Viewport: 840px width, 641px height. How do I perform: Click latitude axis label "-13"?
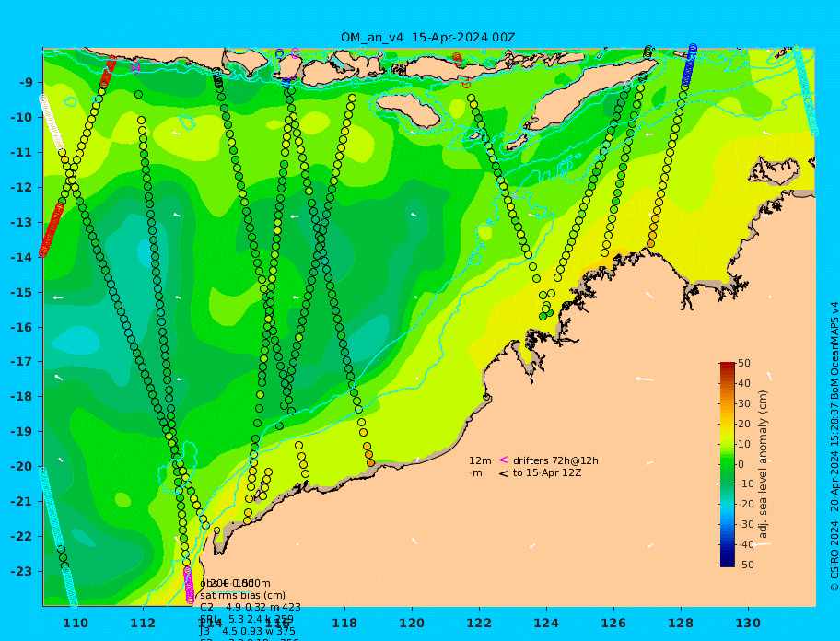coord(22,222)
